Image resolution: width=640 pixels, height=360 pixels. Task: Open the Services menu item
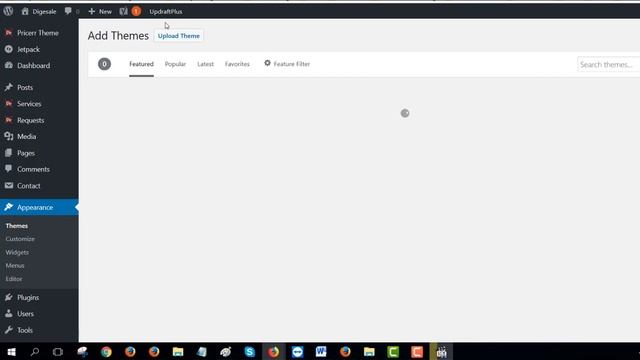(x=29, y=104)
